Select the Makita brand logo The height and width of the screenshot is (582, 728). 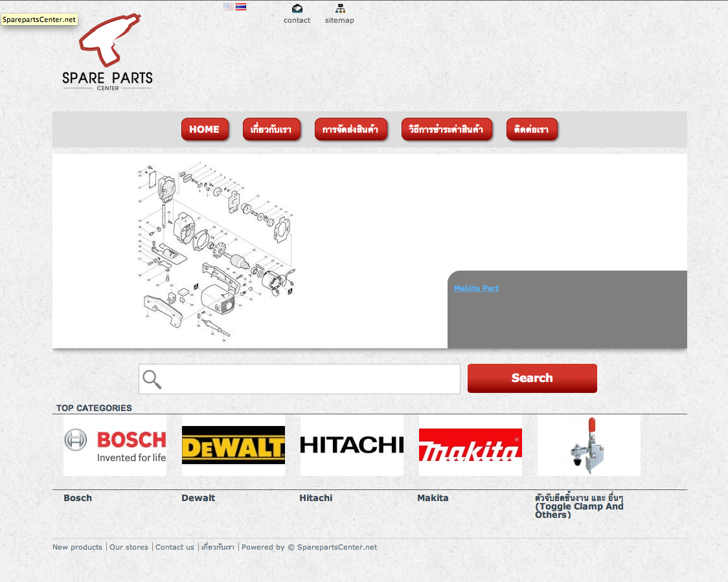pos(470,445)
